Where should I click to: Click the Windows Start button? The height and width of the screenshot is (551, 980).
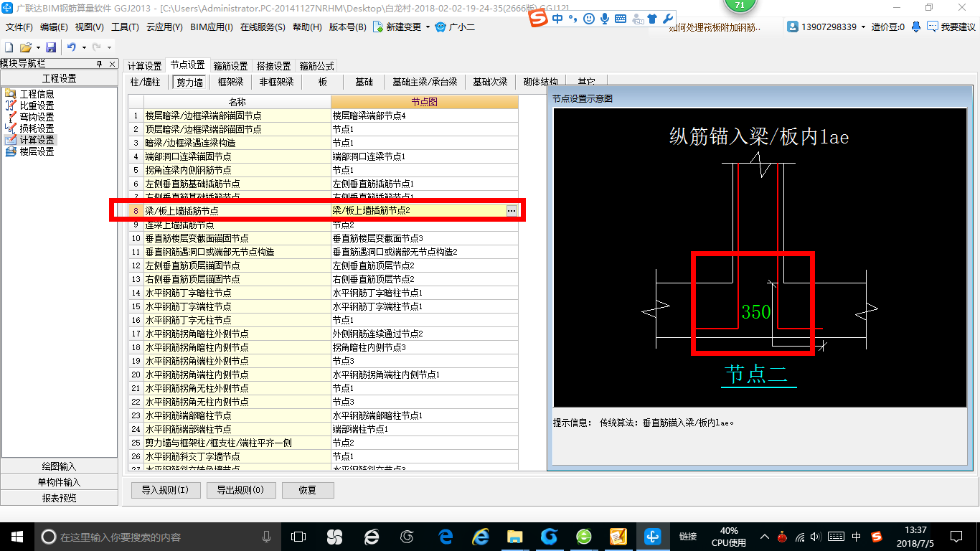tap(16, 536)
